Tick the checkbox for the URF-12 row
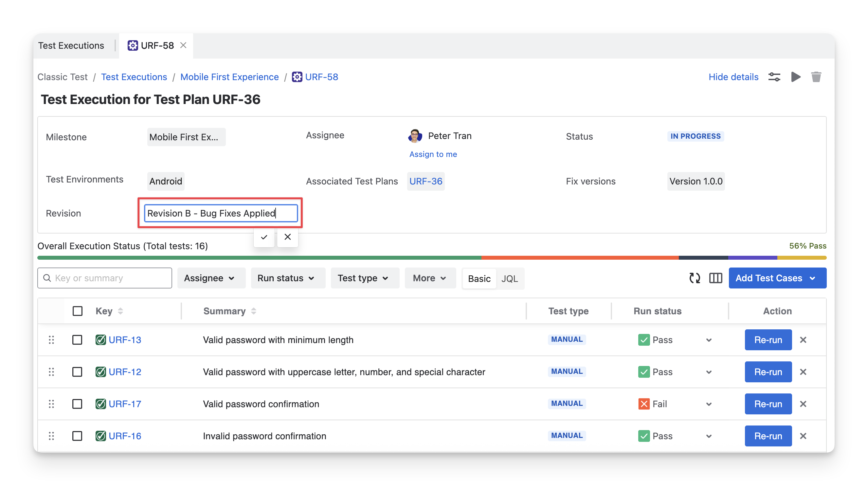 [77, 372]
